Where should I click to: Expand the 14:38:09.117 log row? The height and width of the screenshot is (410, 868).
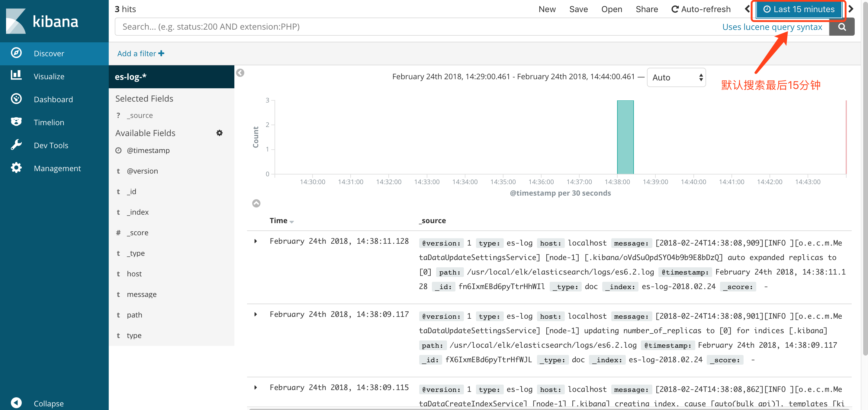click(x=256, y=314)
